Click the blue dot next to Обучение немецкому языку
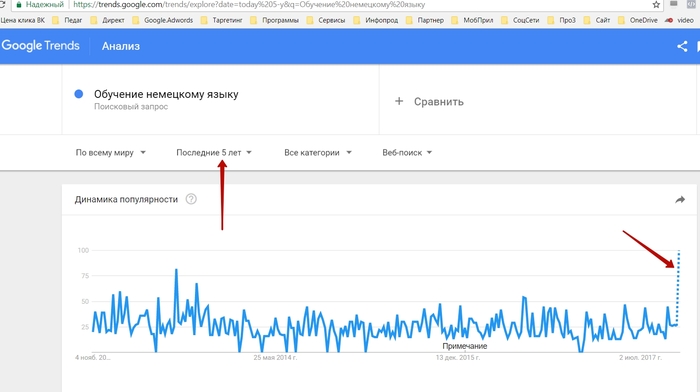The image size is (700, 392). click(79, 94)
